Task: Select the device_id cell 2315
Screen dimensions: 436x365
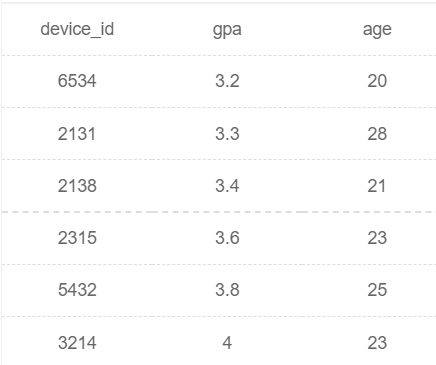Action: tap(77, 238)
